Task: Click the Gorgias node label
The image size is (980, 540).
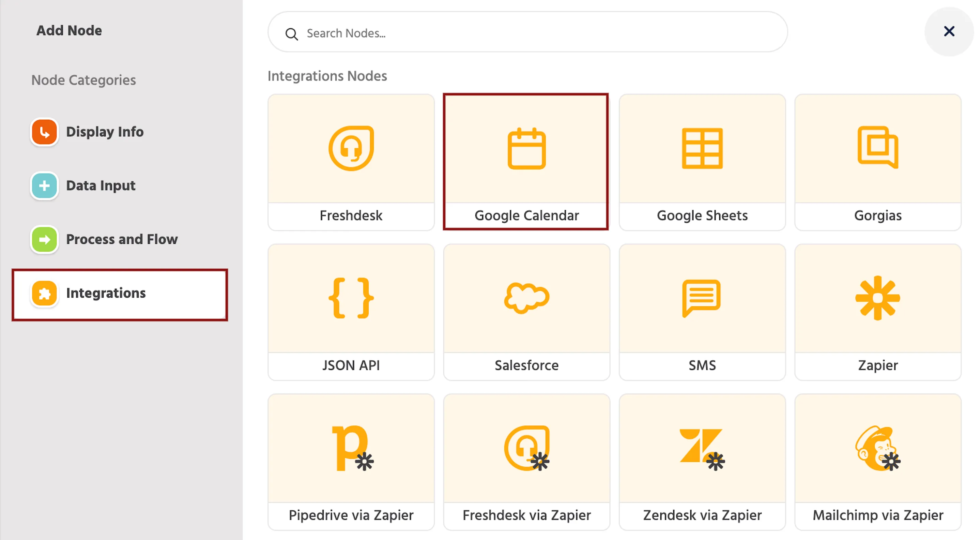Action: 878,216
